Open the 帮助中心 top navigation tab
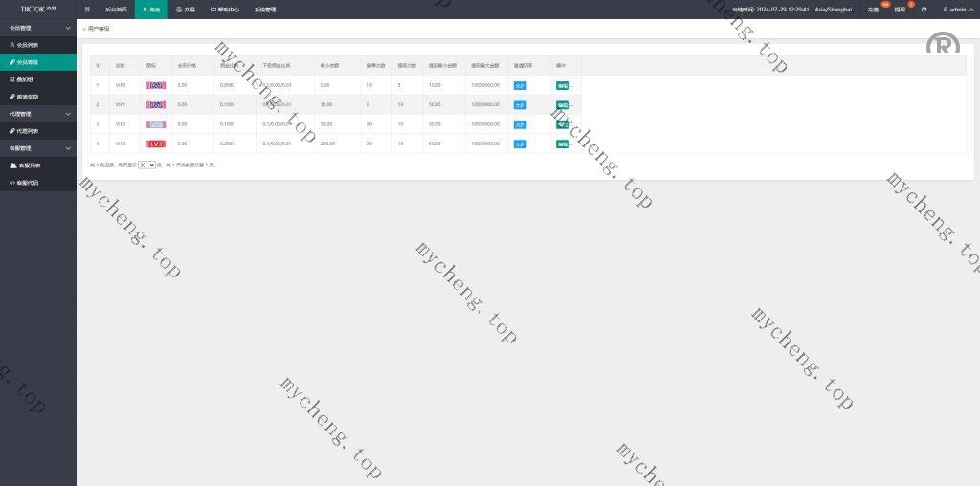980x486 pixels. [x=224, y=10]
